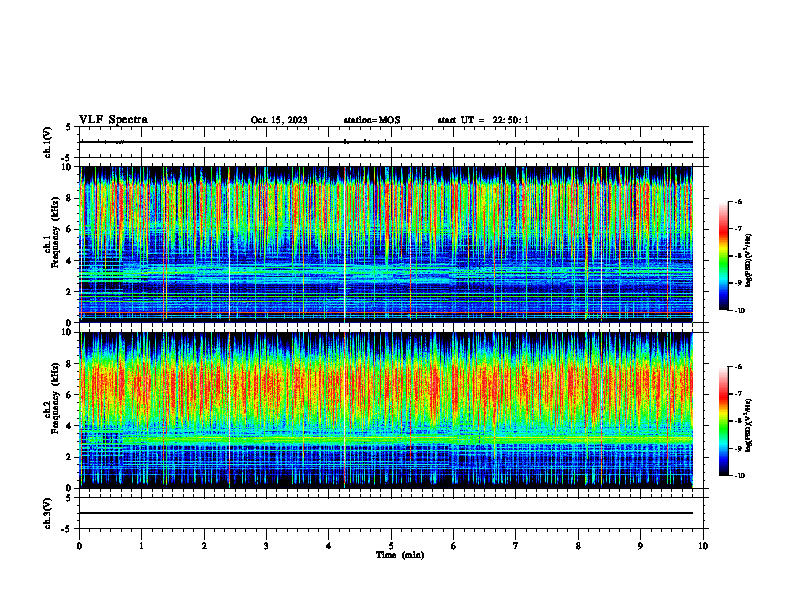Click time axis tick label "5"

[x=391, y=546]
